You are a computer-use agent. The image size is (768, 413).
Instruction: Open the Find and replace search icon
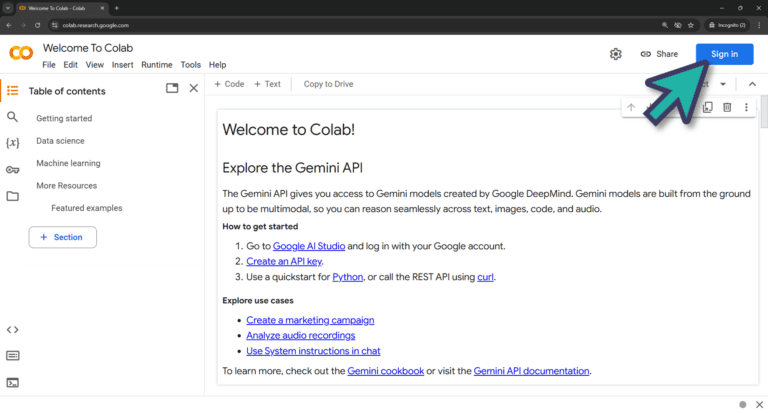12,117
